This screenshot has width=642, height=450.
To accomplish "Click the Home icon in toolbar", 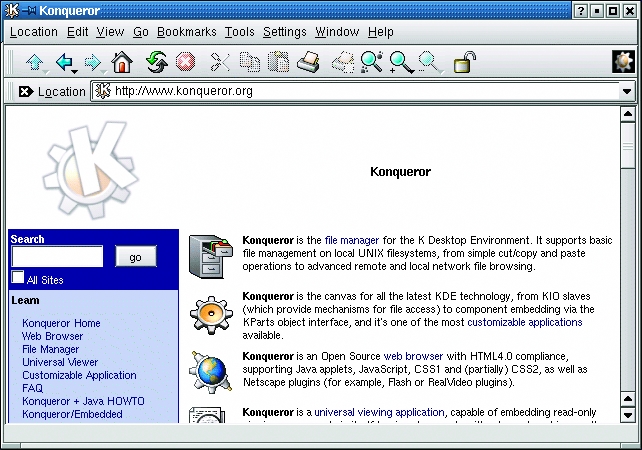I will tap(121, 63).
